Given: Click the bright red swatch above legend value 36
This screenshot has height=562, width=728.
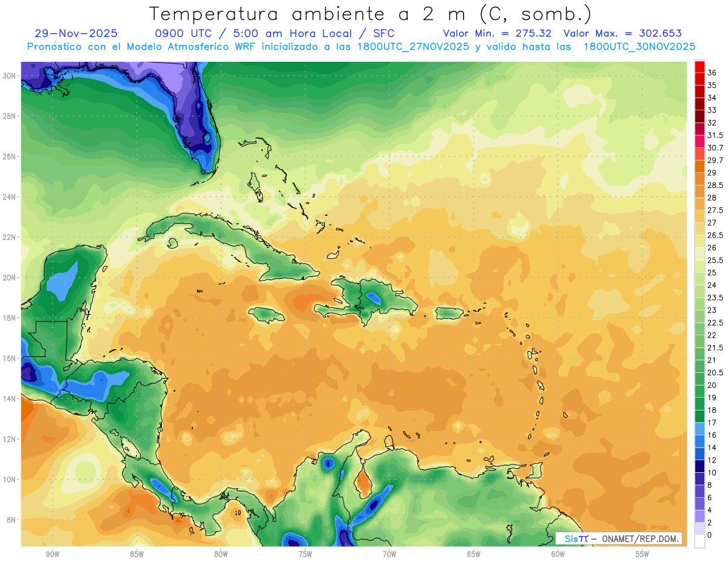Looking at the screenshot, I should 699,67.
